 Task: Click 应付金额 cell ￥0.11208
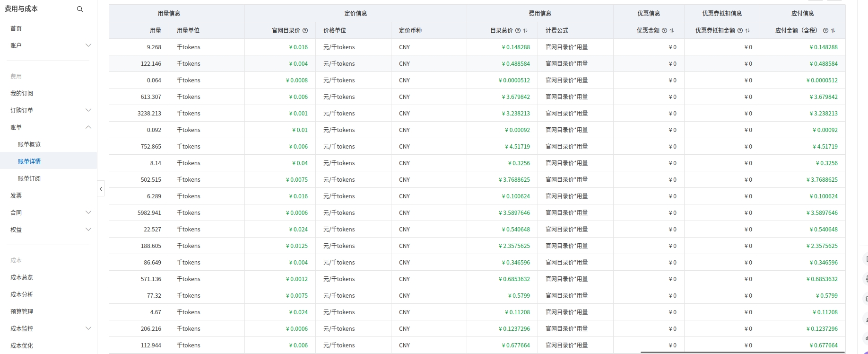[825, 312]
